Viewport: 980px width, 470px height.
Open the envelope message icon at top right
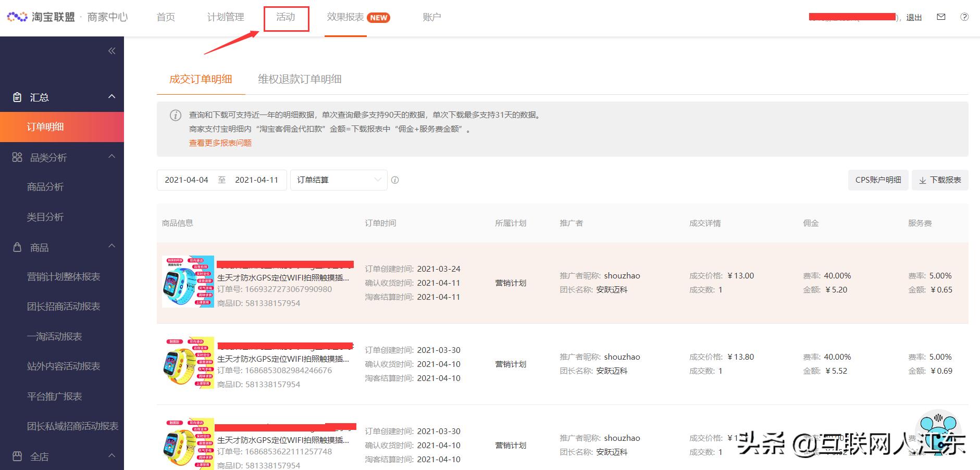pyautogui.click(x=941, y=17)
